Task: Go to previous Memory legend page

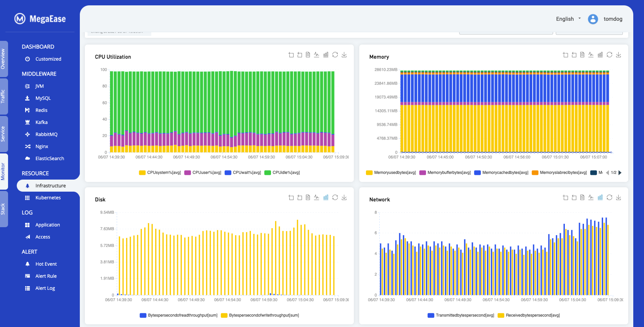Action: point(607,173)
